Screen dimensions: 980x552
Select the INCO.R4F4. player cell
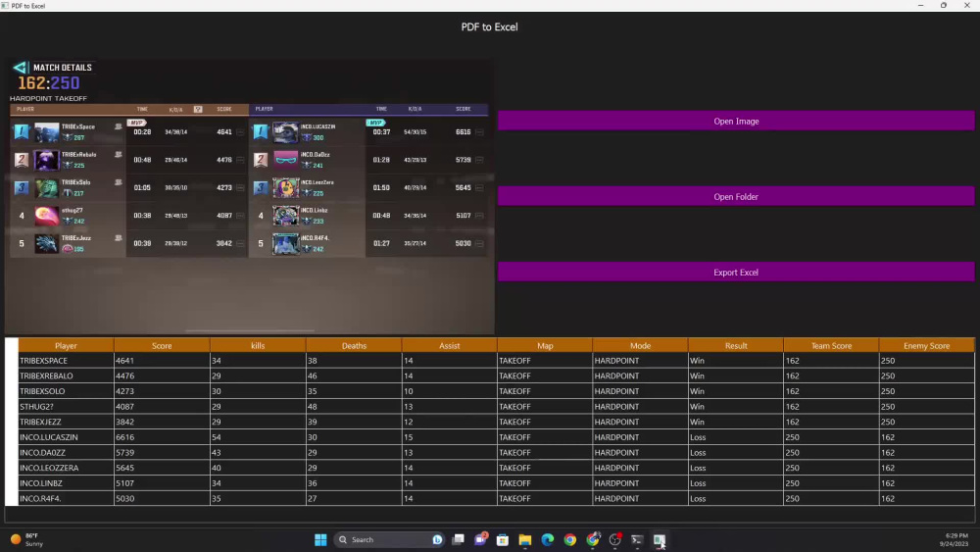pos(66,498)
